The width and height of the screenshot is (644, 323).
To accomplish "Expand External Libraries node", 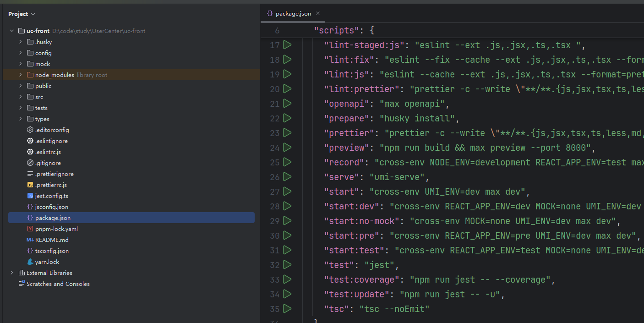I will click(x=12, y=273).
